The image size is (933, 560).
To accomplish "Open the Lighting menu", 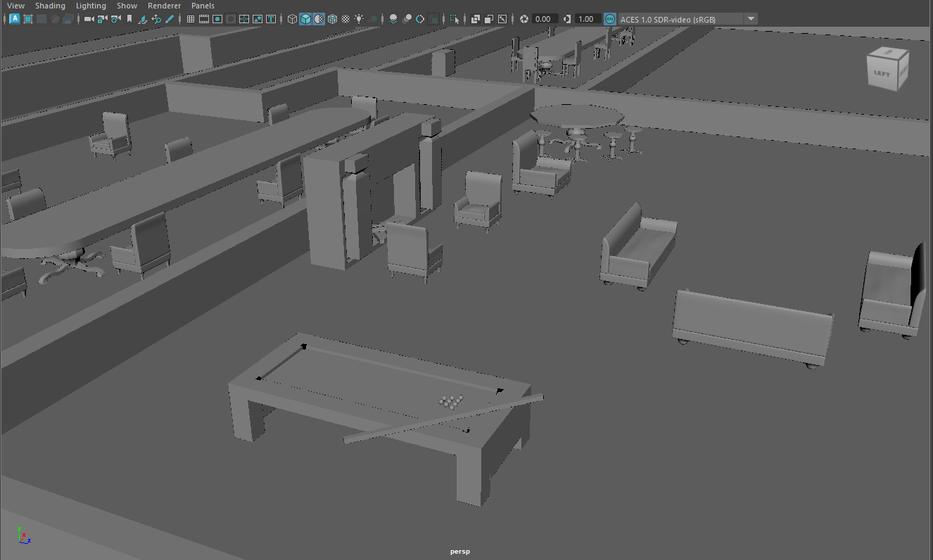I will coord(91,6).
